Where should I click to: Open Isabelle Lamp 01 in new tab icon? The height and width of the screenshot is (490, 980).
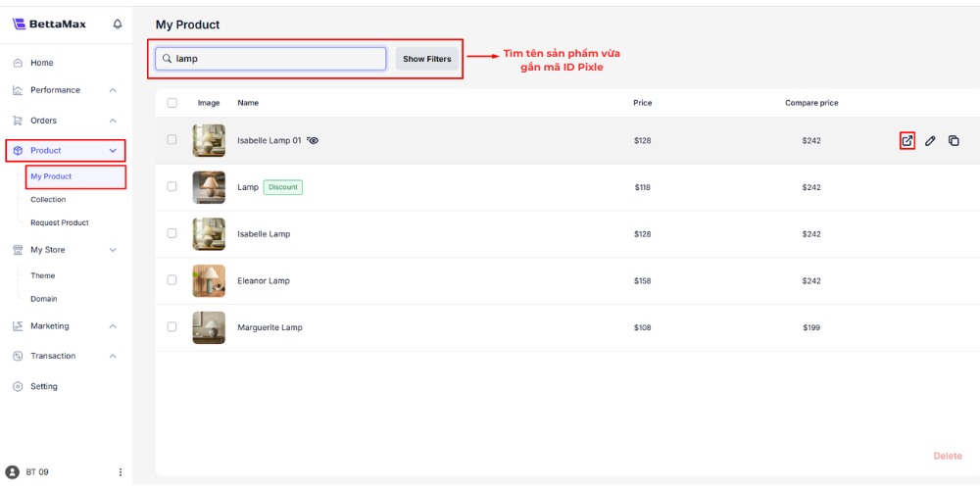[x=907, y=141]
